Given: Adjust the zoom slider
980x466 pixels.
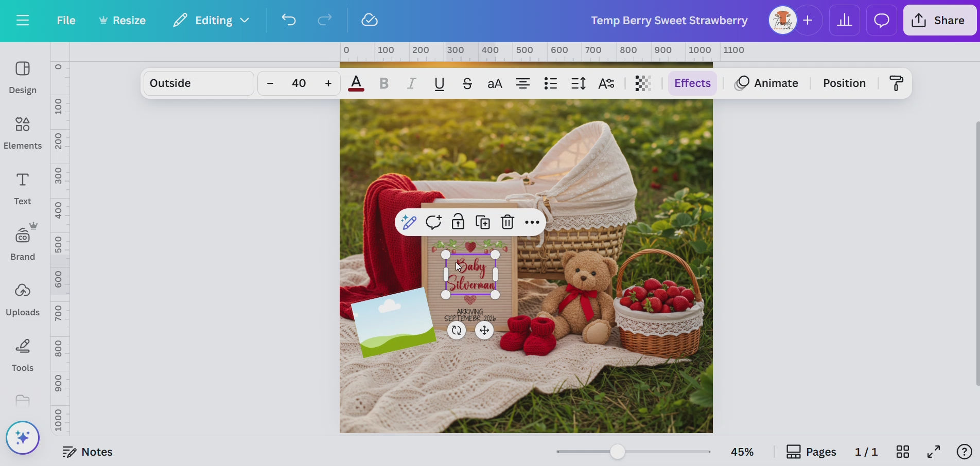Looking at the screenshot, I should coord(618,452).
